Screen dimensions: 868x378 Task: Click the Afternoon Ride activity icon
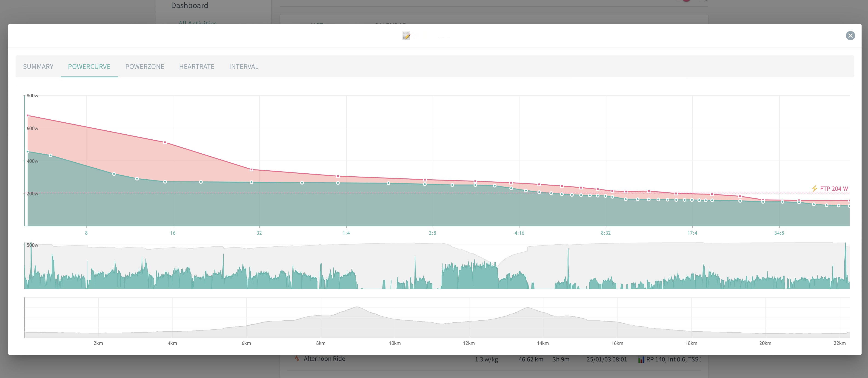(x=297, y=359)
